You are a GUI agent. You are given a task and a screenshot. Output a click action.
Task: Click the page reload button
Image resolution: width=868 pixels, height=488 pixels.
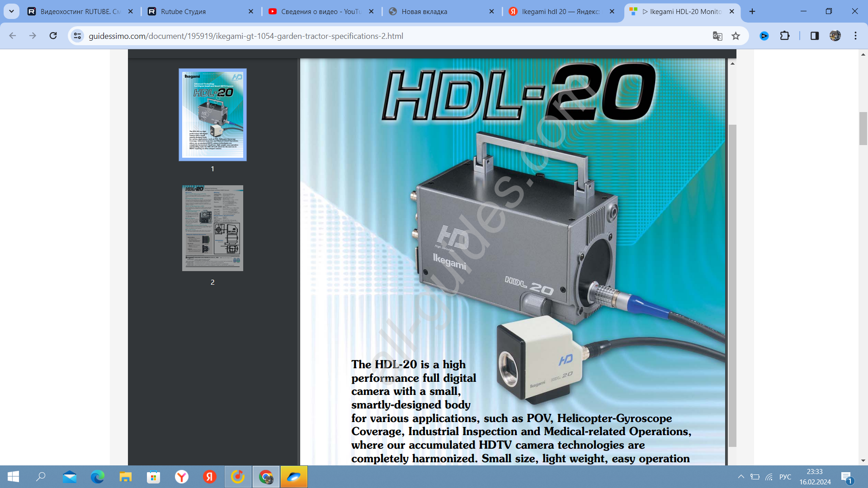[x=53, y=36]
